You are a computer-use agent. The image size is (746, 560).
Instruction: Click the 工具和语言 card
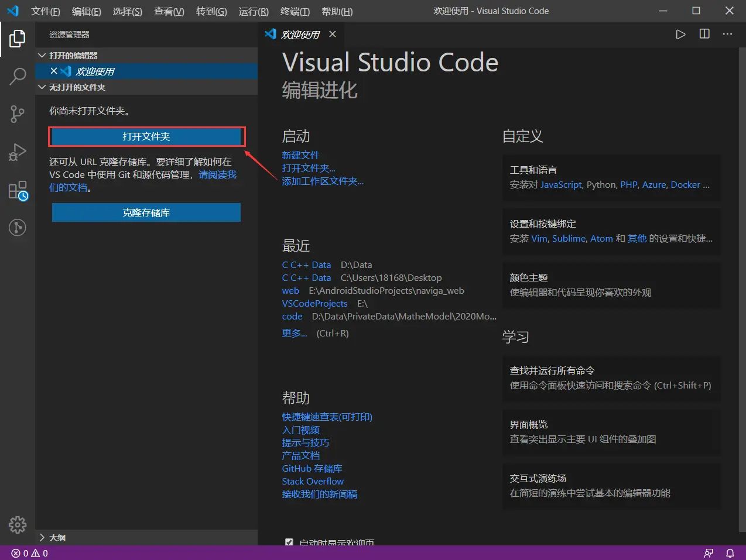(611, 177)
